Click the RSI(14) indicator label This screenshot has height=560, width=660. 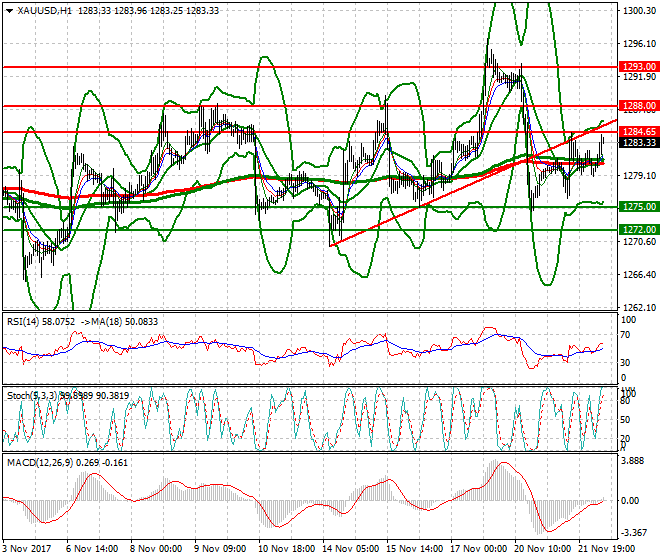(26, 322)
